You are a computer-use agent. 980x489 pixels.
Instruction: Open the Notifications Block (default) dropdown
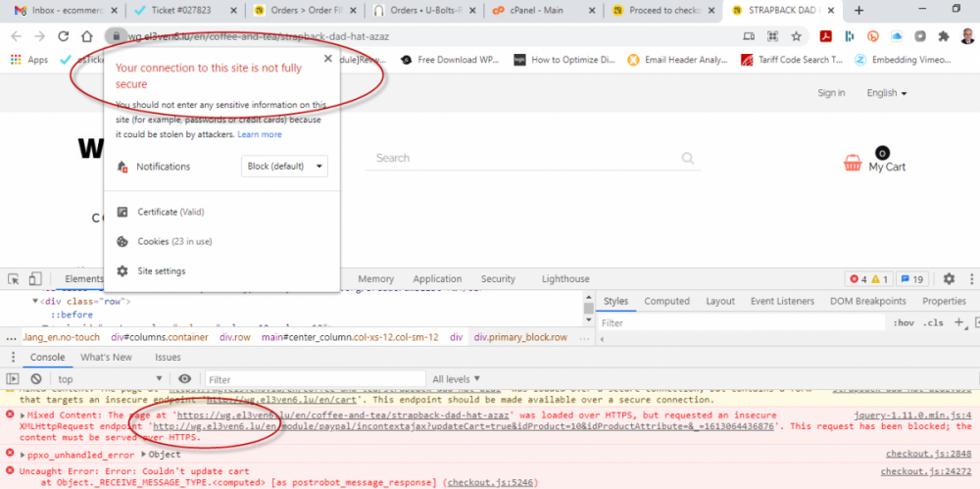click(284, 167)
